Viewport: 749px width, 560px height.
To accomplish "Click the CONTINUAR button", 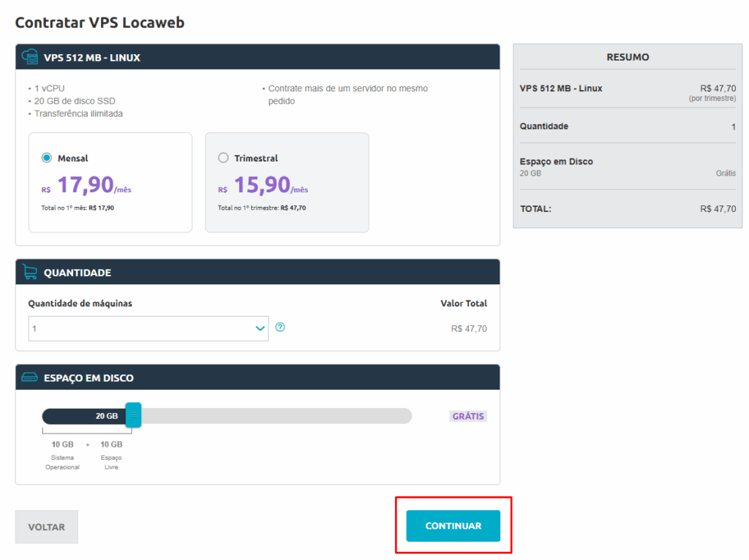I will pyautogui.click(x=453, y=526).
